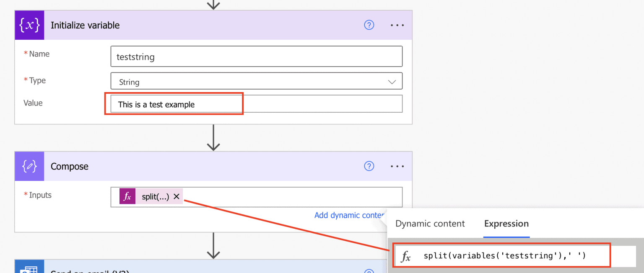Image resolution: width=644 pixels, height=273 pixels.
Task: Click the Initialize variable action icon
Action: [x=29, y=25]
